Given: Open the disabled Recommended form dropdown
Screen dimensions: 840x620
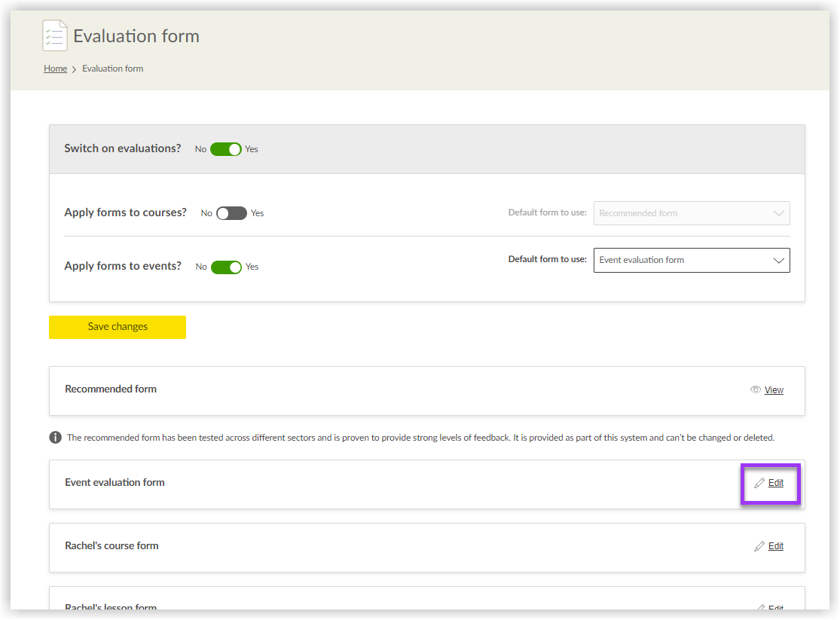Looking at the screenshot, I should point(691,213).
